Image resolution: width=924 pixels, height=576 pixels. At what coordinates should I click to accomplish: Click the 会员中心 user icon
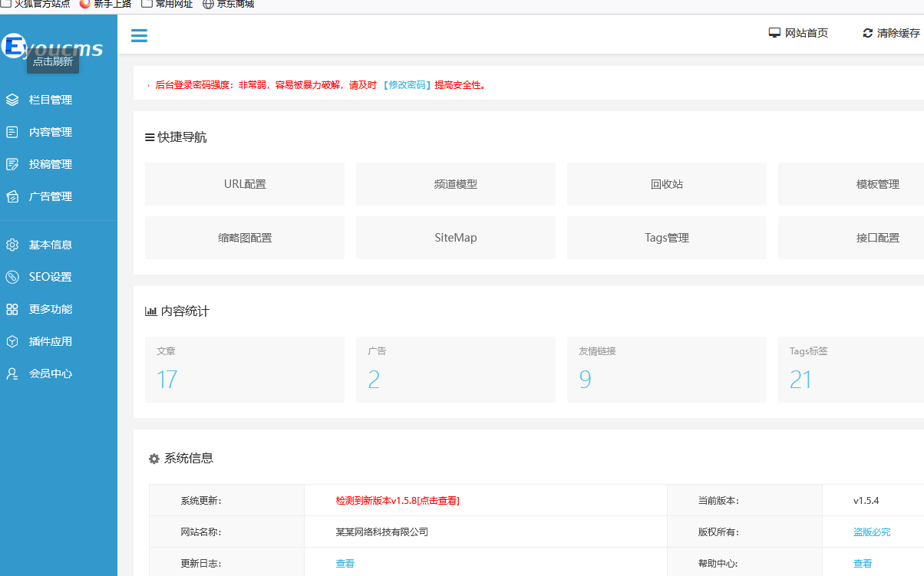[x=12, y=374]
